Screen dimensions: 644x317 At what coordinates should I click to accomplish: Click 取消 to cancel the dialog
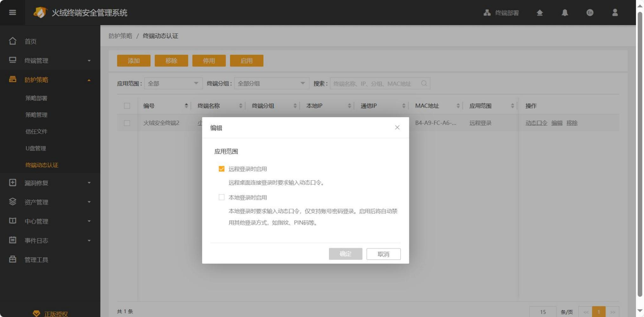383,254
